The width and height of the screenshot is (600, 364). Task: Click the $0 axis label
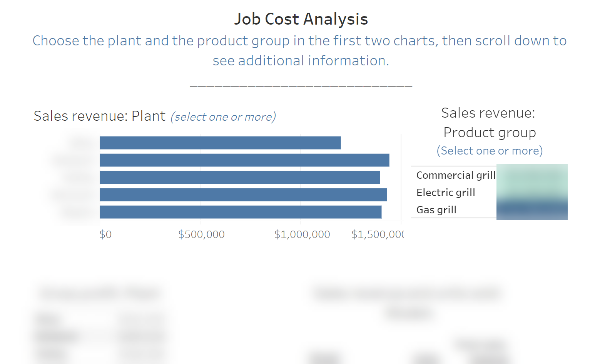[x=105, y=234]
